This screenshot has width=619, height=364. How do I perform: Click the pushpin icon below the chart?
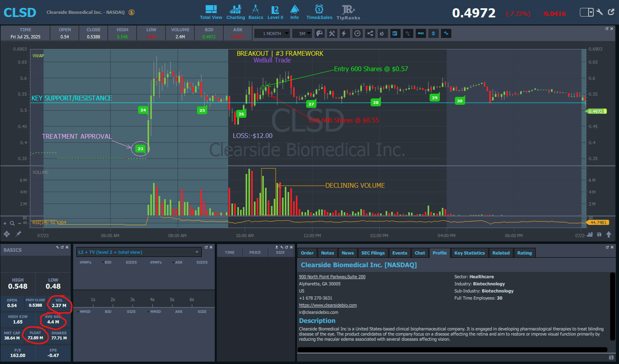18,234
